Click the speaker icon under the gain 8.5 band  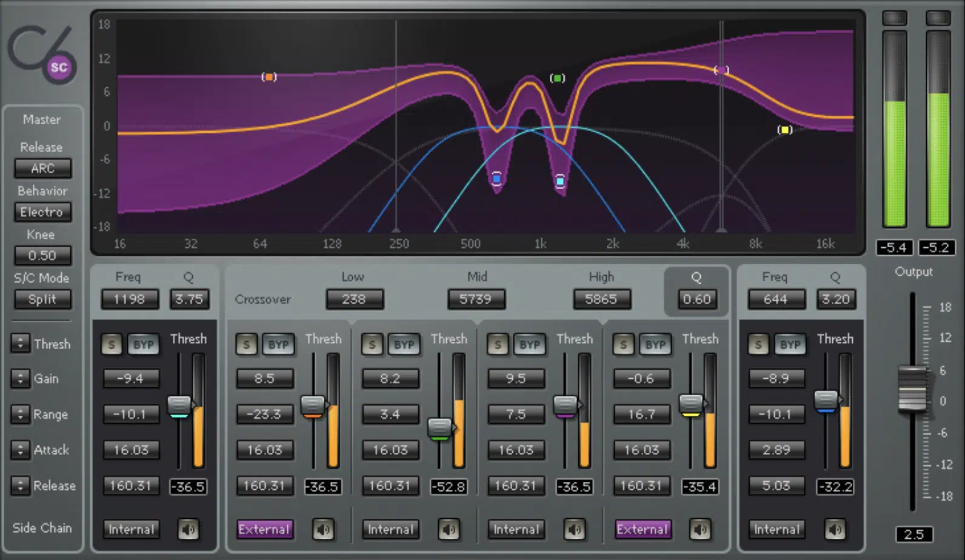(x=323, y=530)
